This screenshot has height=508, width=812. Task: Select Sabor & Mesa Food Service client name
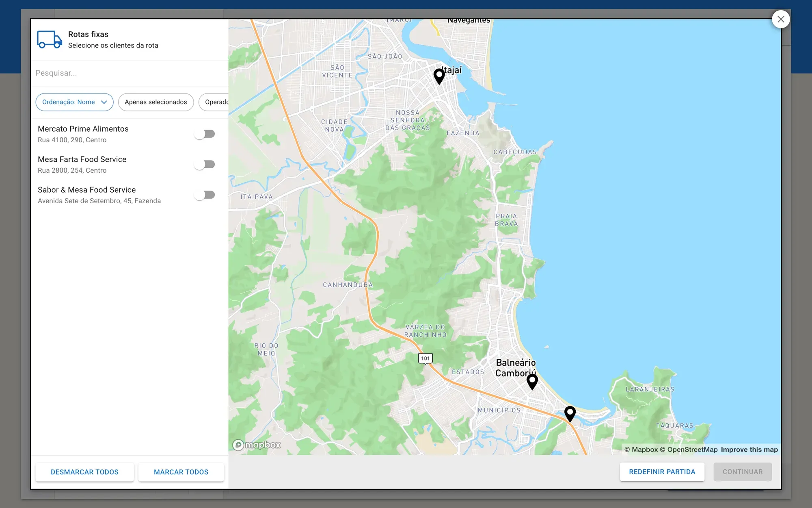[x=87, y=190]
